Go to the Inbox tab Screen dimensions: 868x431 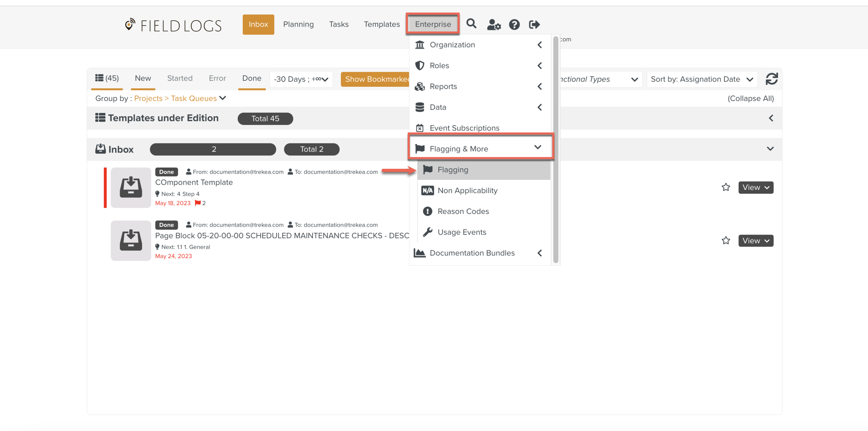pos(258,24)
